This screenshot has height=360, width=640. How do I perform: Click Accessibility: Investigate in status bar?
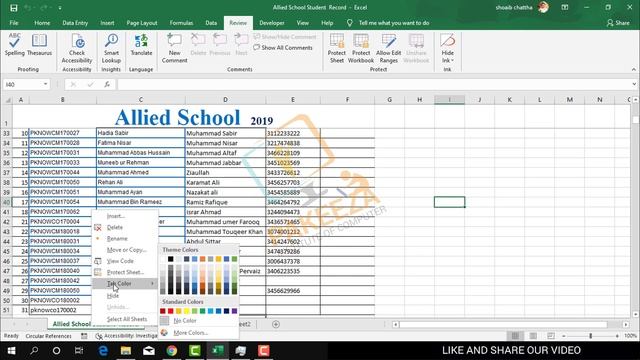[x=126, y=336]
